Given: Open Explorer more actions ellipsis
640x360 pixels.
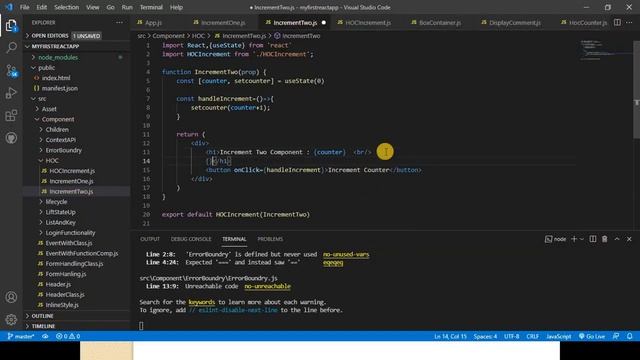Looking at the screenshot, I should pos(119,22).
